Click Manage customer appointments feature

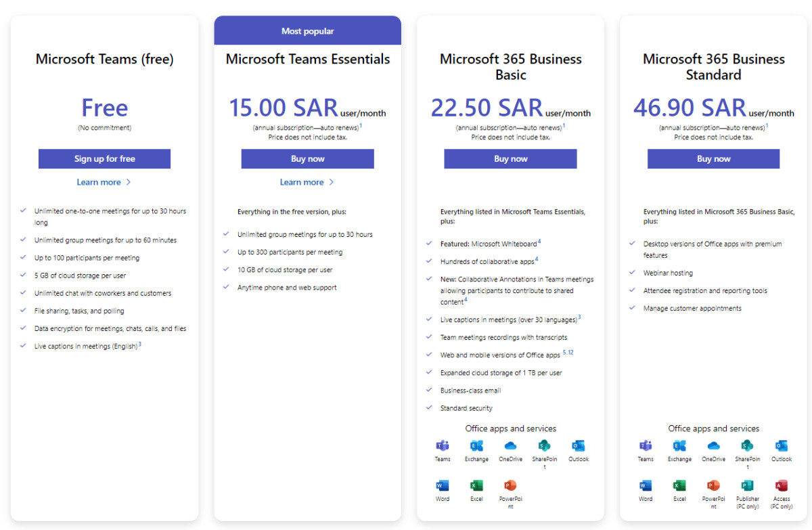coord(692,309)
